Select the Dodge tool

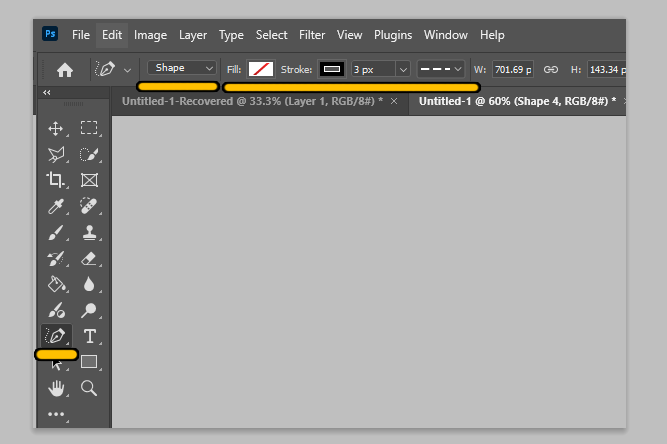[89, 310]
